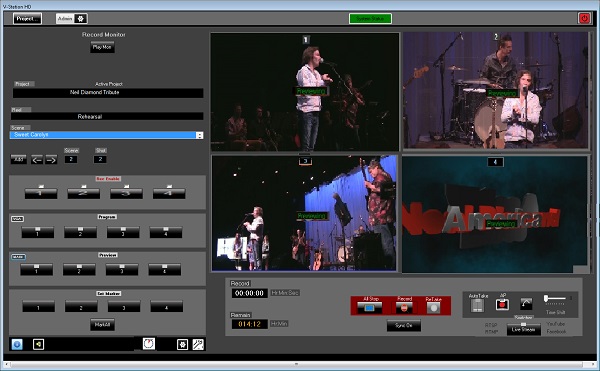Set Preview to source 2
Screen dimensions: 600x371
(79, 270)
